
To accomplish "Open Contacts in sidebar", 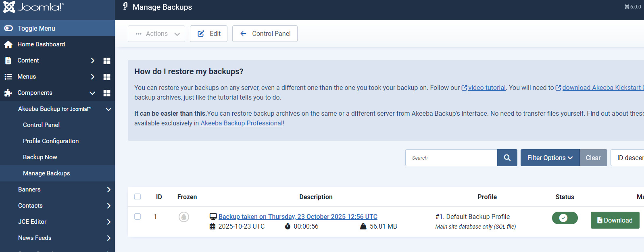I will [30, 206].
